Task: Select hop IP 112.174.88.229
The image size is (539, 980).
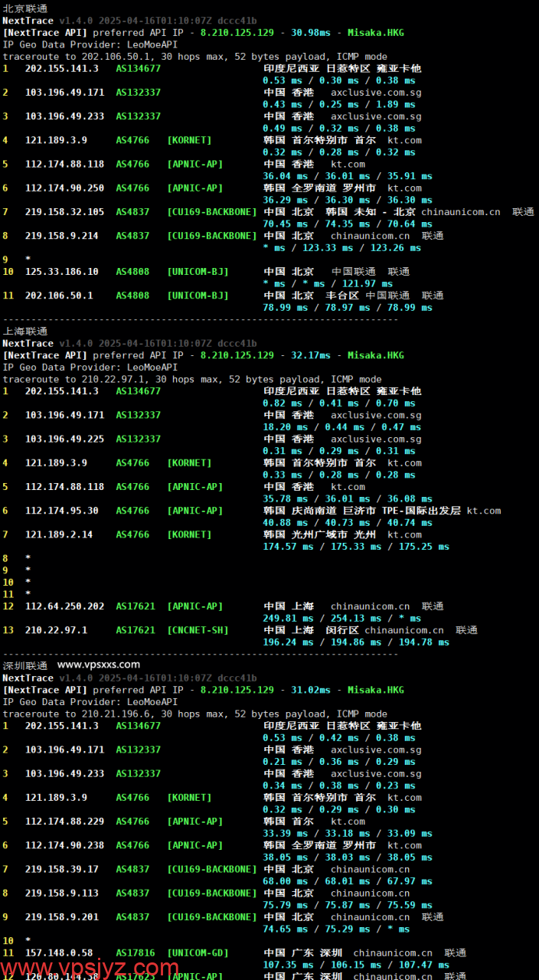Action: [64, 822]
